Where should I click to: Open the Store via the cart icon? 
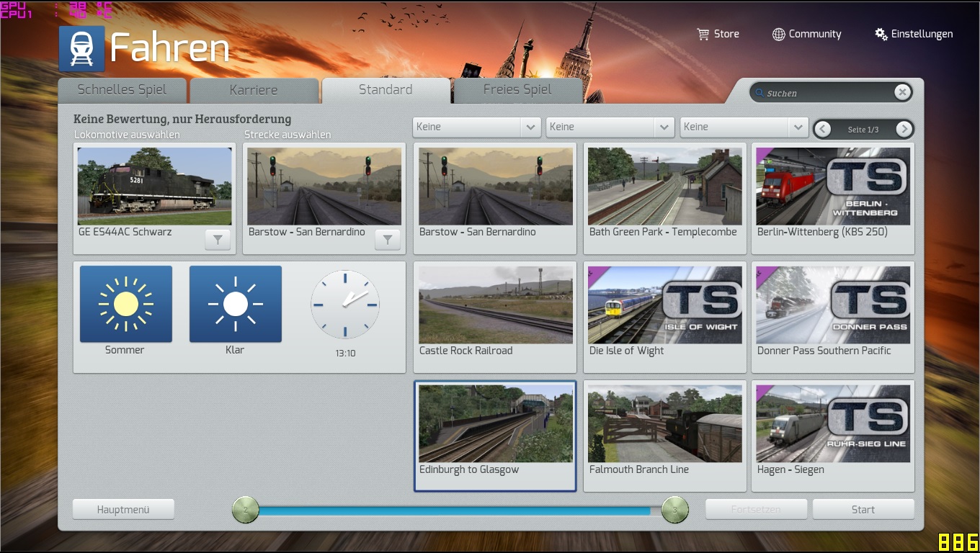(703, 34)
